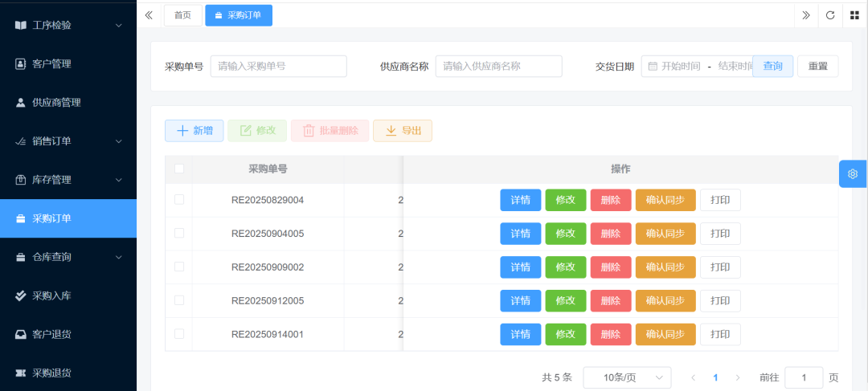Click 确认同步 for order RE20250909002
Screen dimensions: 868x391
click(x=665, y=267)
